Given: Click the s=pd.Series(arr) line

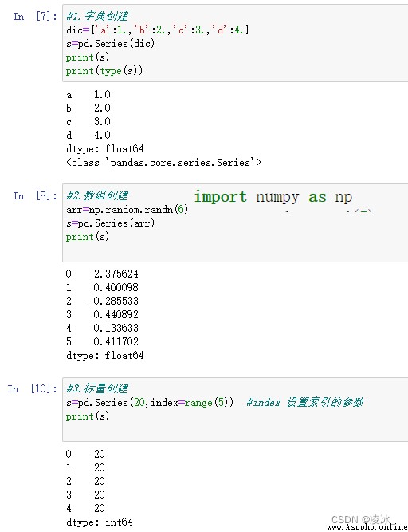Looking at the screenshot, I should (x=110, y=223).
